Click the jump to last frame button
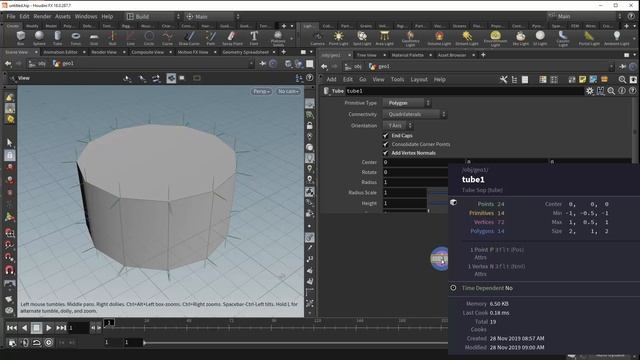The width and height of the screenshot is (640, 360). pos(61,328)
